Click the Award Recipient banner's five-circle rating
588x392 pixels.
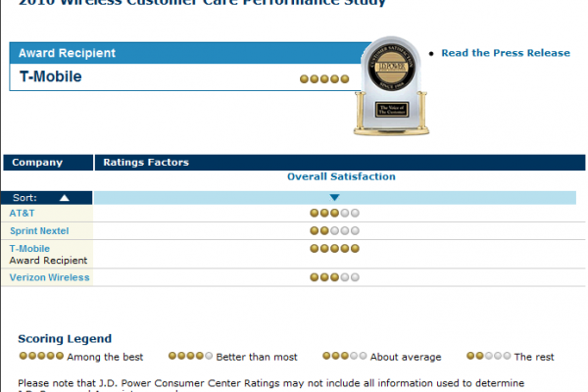pos(324,78)
